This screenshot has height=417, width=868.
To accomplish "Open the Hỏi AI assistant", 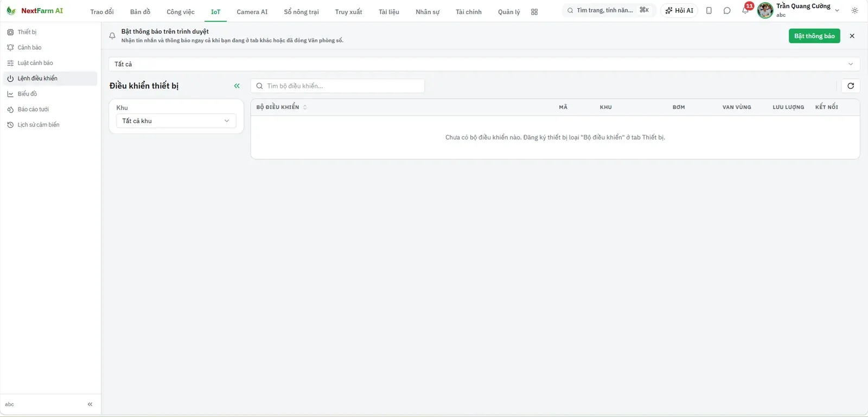I will [x=679, y=10].
